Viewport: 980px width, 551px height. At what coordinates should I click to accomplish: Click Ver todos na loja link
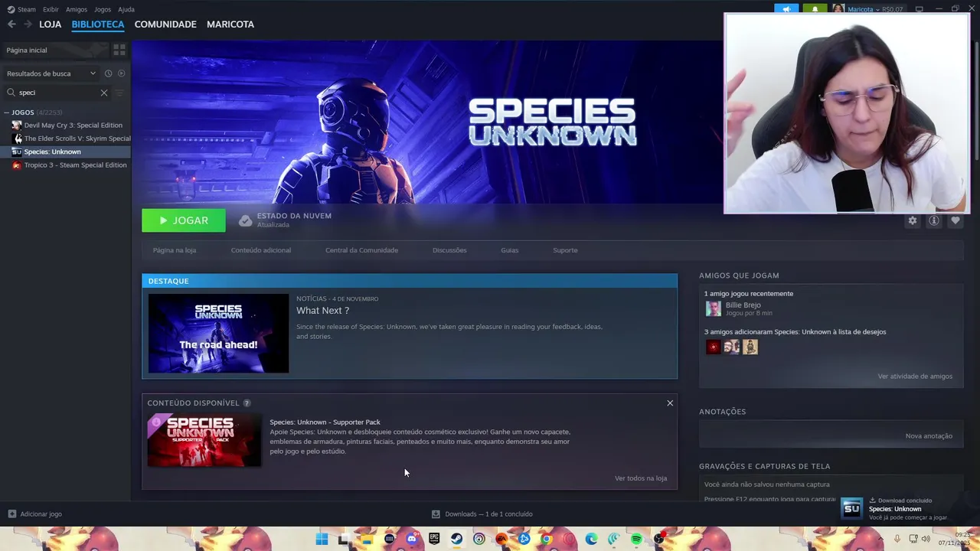(641, 478)
